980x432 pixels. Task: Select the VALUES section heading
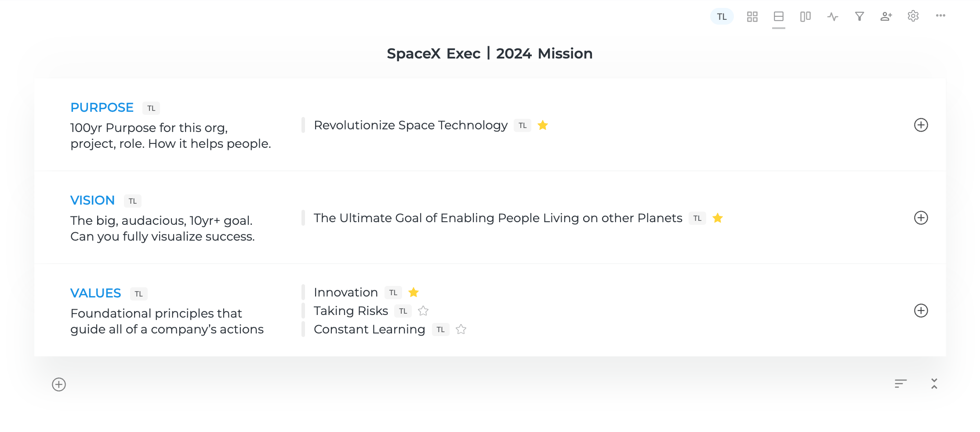pyautogui.click(x=96, y=293)
